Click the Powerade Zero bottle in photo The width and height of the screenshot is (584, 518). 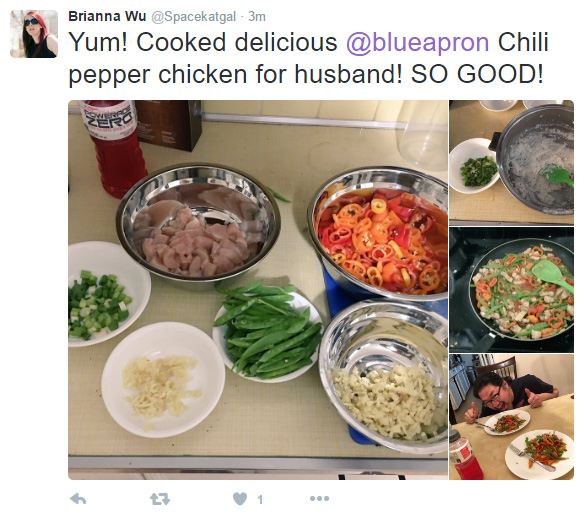point(113,148)
